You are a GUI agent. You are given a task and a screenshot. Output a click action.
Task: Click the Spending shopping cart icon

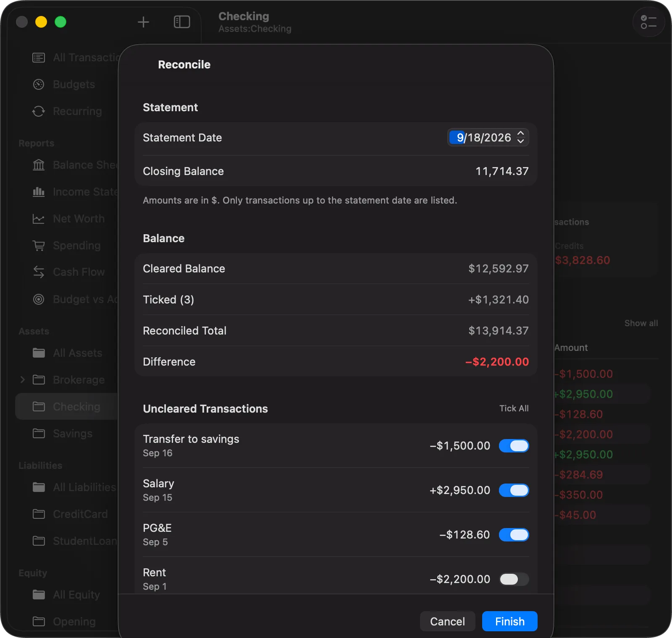pos(39,246)
